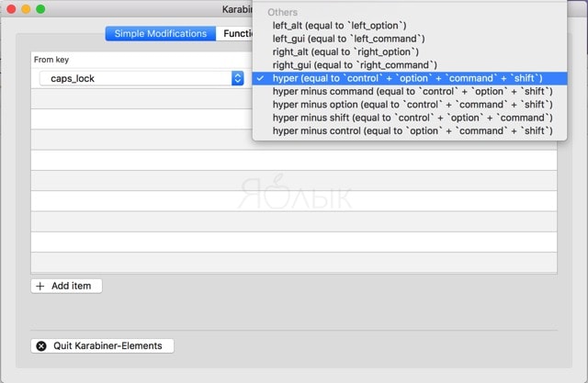Select left_alt (equal to left_option) menu item
The height and width of the screenshot is (383, 588).
pos(410,26)
